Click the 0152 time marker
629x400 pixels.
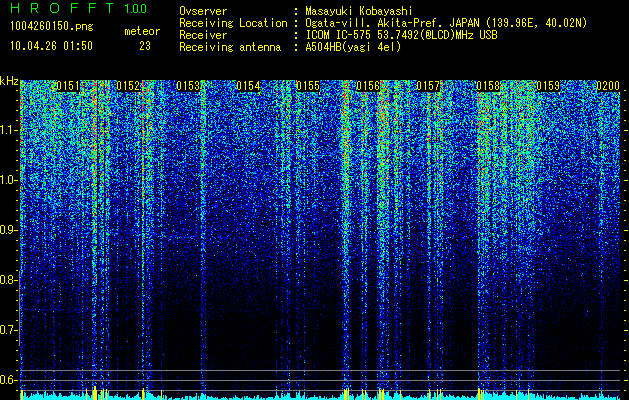(128, 86)
